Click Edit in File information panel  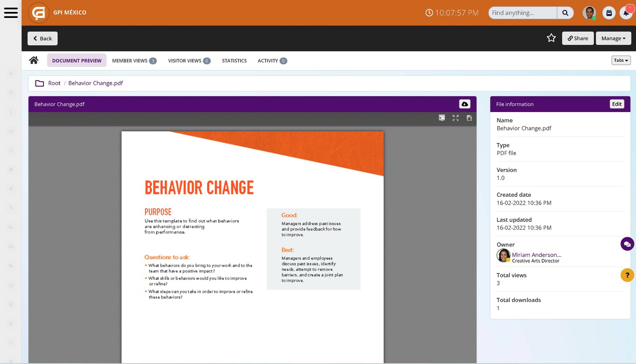[617, 104]
